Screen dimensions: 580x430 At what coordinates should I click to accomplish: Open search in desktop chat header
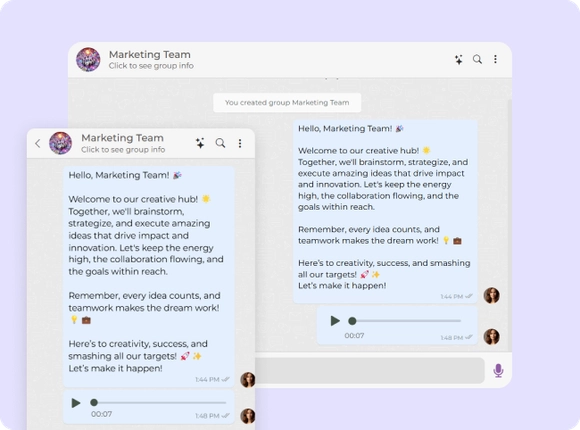pyautogui.click(x=477, y=59)
